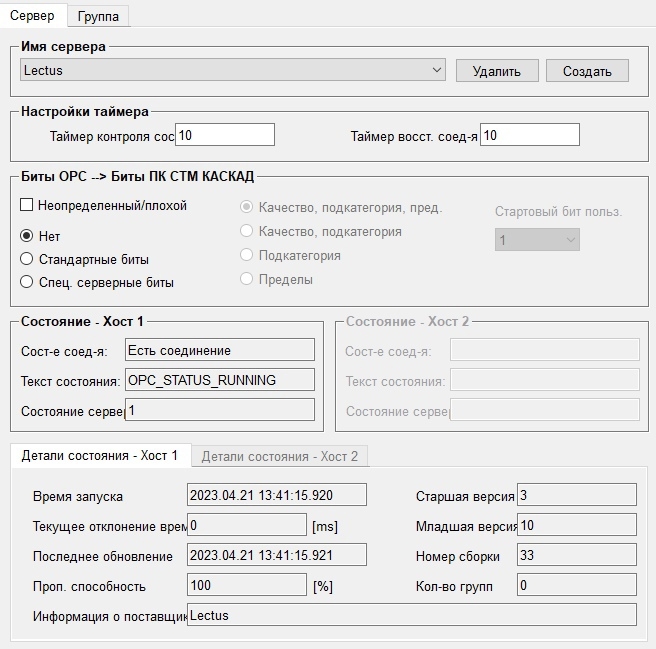
Task: Focus the Таймер контроля соединения field
Action: (x=225, y=135)
